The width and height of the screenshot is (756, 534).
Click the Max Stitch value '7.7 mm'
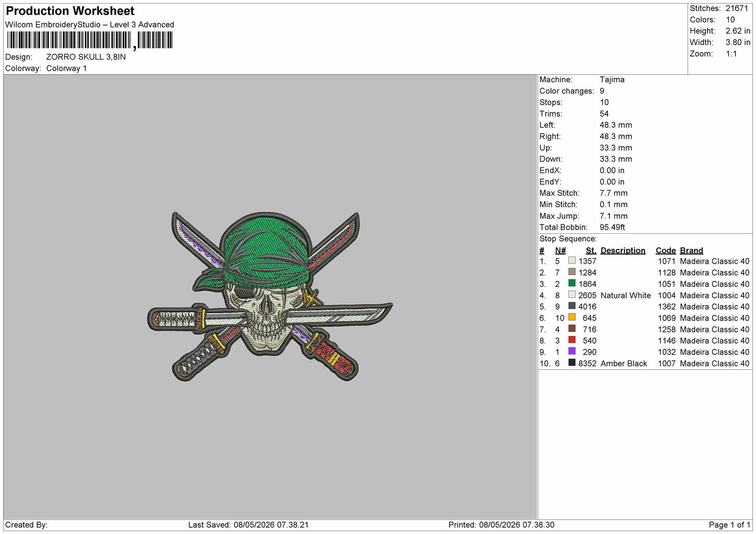[x=614, y=193]
